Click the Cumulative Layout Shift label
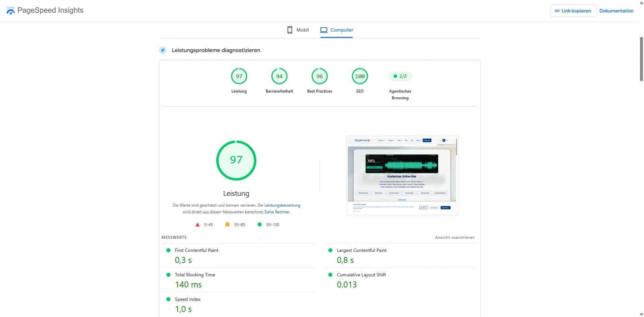Image resolution: width=644 pixels, height=317 pixels. 361,275
